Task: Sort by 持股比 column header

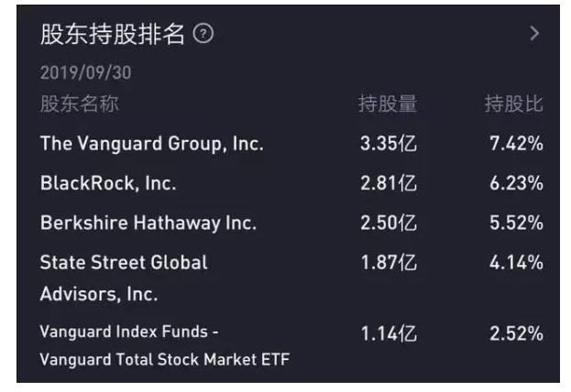Action: tap(514, 104)
